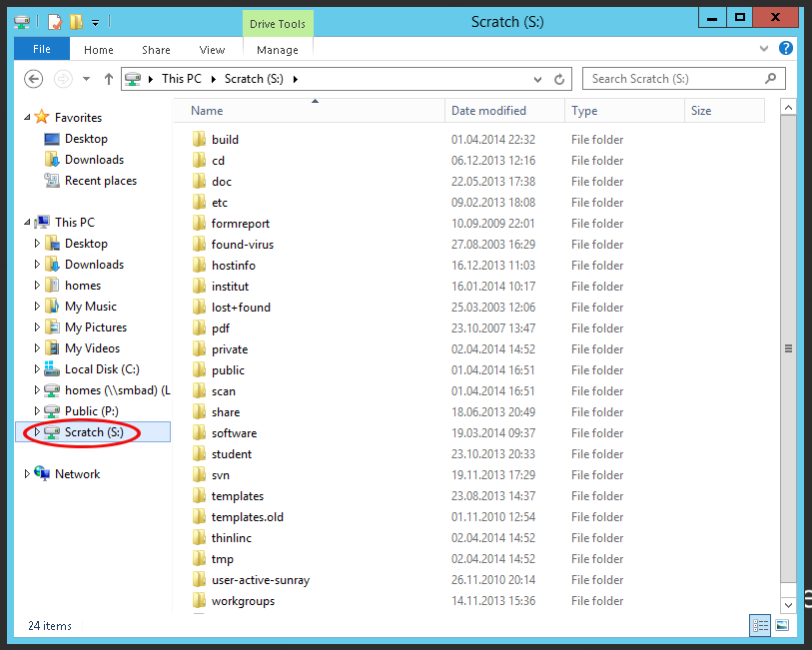This screenshot has height=650, width=812.
Task: Sort by the Name column header
Action: point(310,110)
